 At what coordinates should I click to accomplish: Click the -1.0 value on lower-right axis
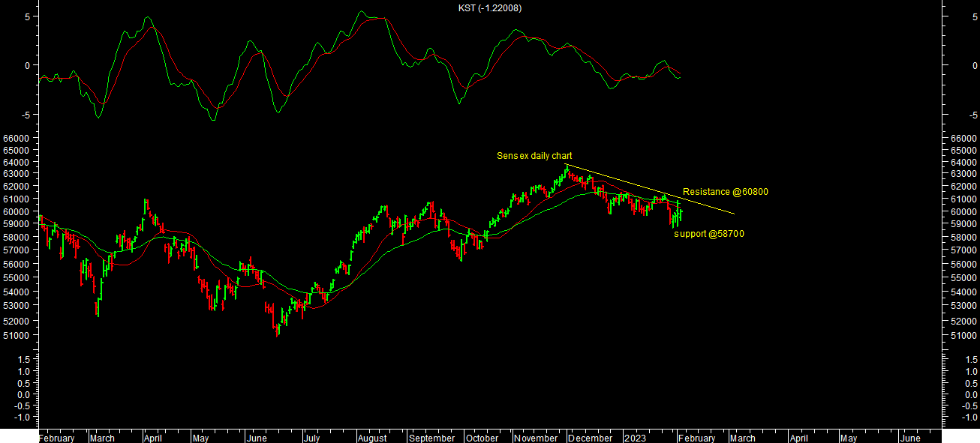click(965, 417)
